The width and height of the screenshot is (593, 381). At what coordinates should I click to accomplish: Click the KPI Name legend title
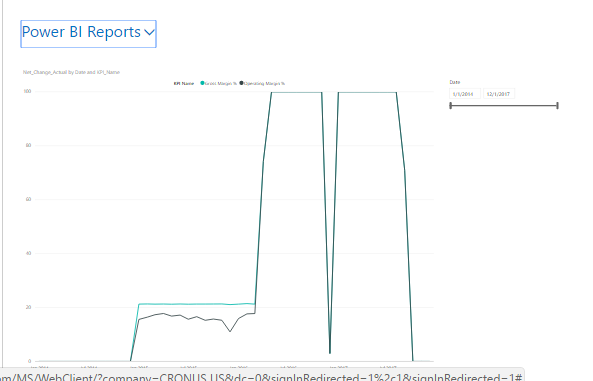click(x=184, y=83)
